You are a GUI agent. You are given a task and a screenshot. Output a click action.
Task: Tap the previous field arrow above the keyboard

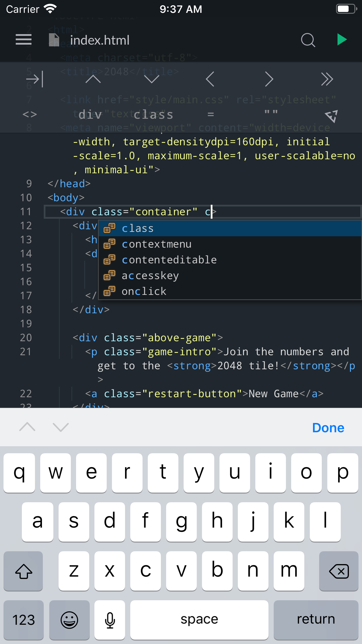(x=27, y=427)
